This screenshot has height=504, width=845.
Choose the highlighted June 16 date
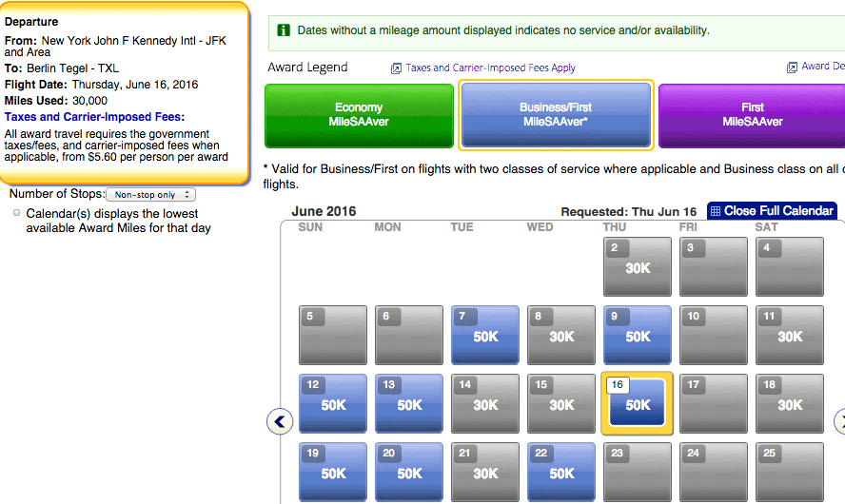click(638, 404)
